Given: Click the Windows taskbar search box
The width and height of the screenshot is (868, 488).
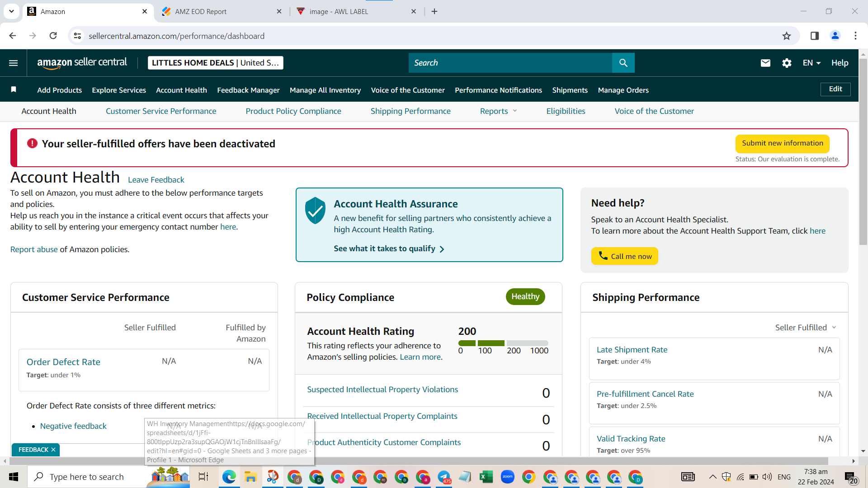Looking at the screenshot, I should [108, 477].
